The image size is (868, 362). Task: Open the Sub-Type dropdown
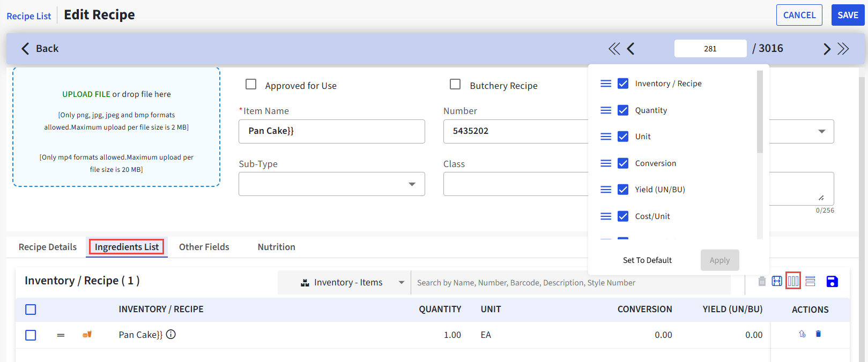tap(332, 184)
